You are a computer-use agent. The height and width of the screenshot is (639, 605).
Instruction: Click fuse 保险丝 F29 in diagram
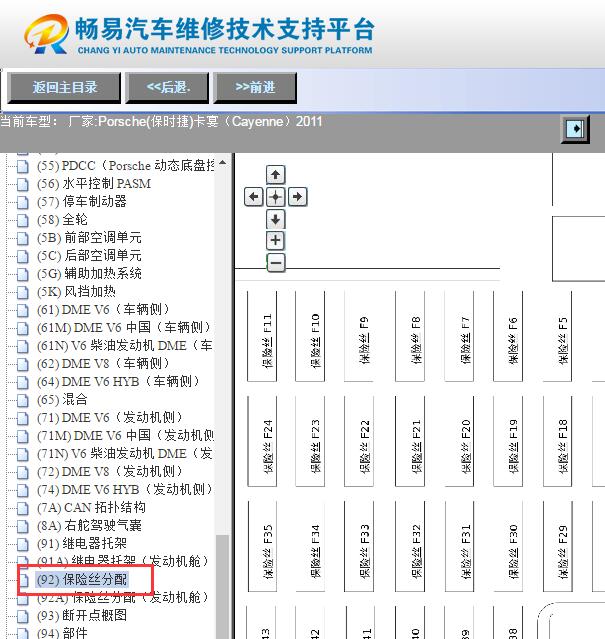click(x=558, y=546)
